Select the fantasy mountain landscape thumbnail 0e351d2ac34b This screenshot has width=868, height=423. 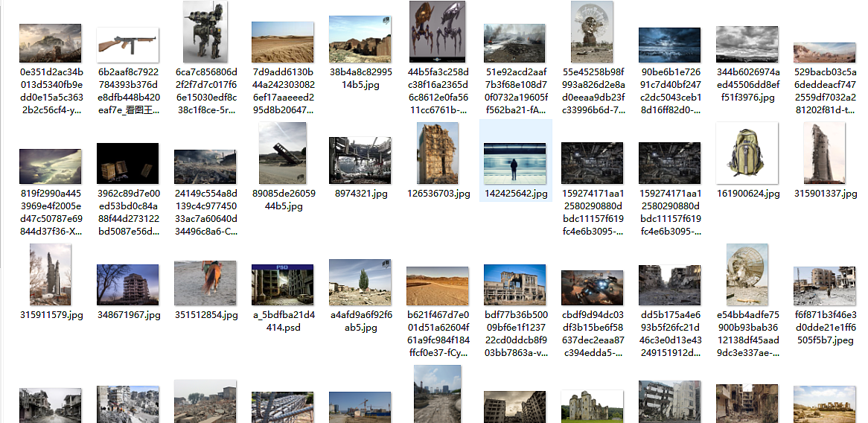coord(51,43)
